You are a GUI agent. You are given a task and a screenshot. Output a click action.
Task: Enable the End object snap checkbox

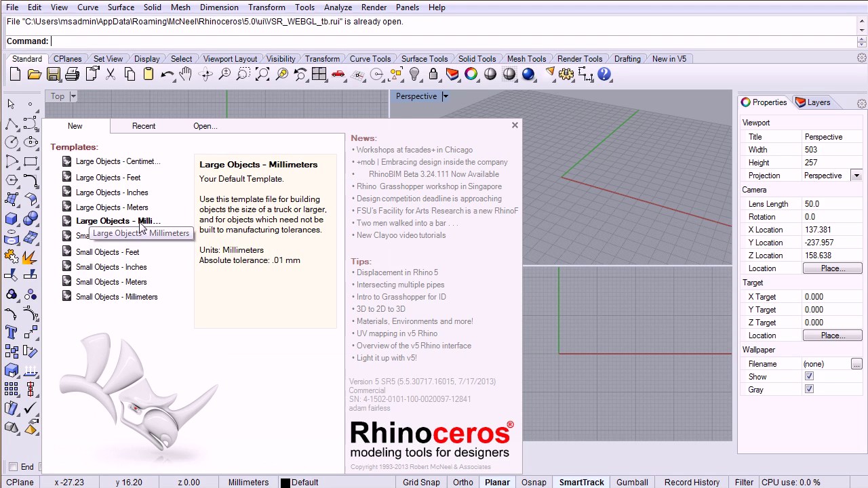point(13,467)
